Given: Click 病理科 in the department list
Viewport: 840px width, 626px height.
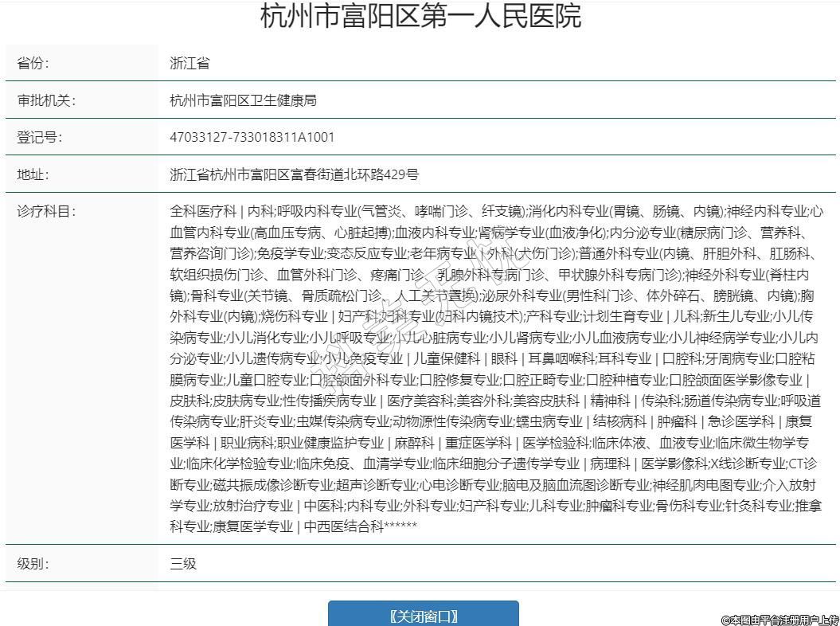Looking at the screenshot, I should coord(608,464).
